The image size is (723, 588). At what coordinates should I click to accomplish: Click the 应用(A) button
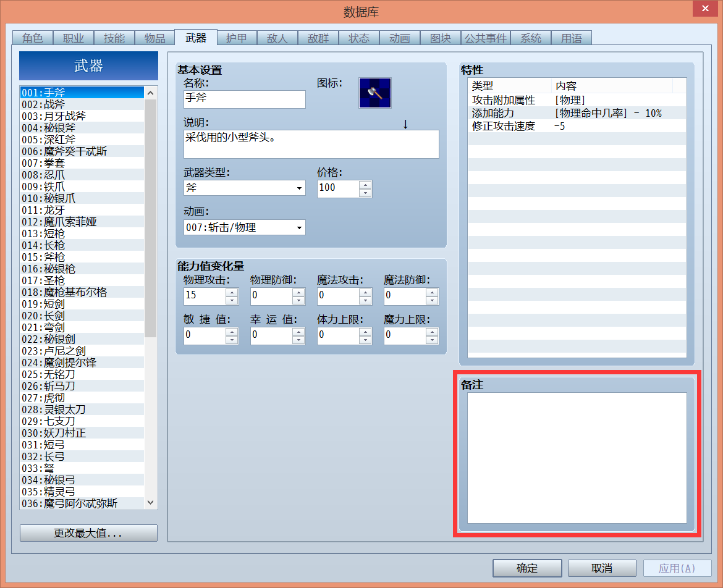pyautogui.click(x=677, y=568)
